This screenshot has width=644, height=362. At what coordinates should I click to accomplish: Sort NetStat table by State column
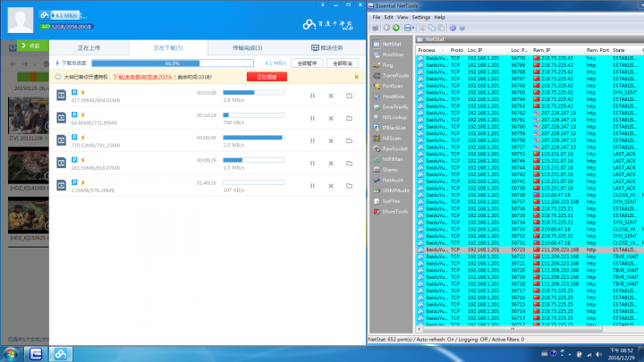(x=625, y=50)
